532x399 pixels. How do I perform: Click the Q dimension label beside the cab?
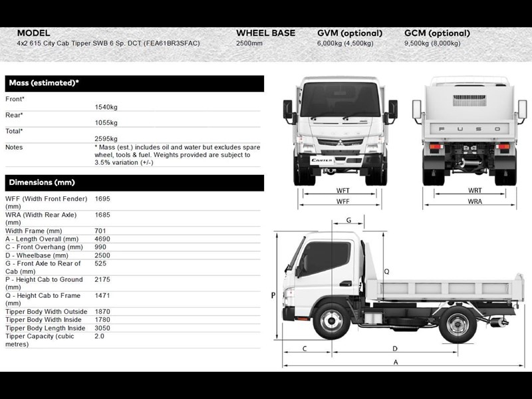click(386, 271)
